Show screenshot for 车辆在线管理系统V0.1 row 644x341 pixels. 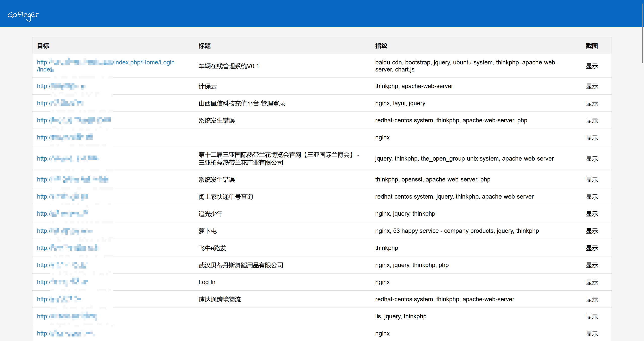coord(592,66)
